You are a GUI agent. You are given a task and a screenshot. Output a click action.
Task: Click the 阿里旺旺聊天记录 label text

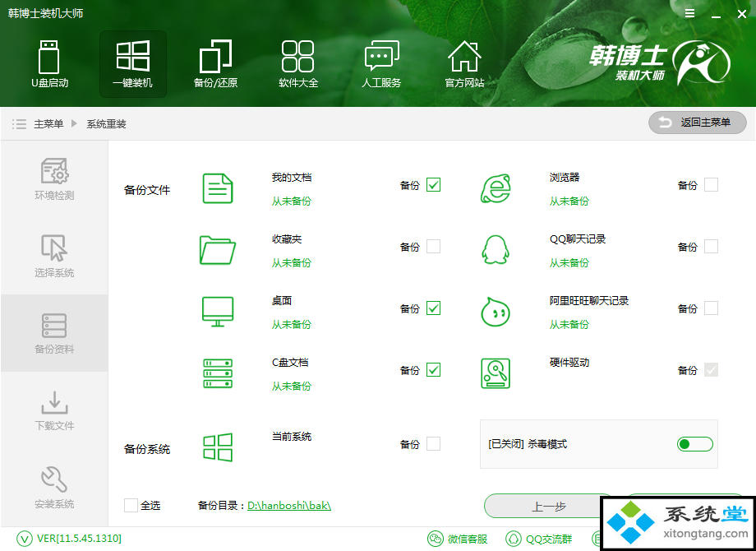click(589, 301)
